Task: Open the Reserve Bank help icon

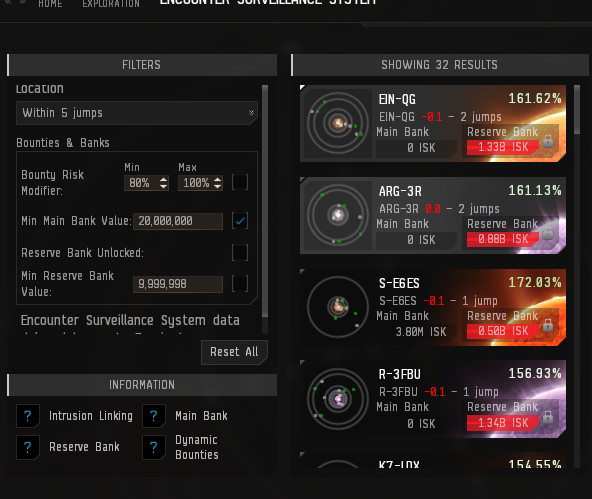Action: tap(28, 447)
